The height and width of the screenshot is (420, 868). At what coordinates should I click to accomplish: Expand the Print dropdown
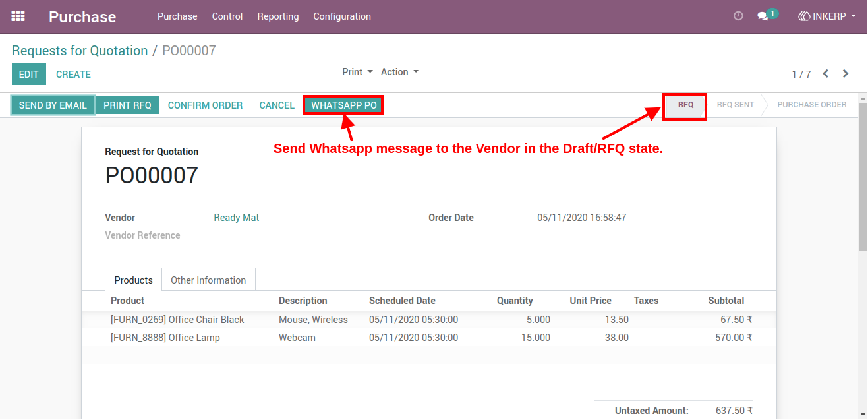tap(357, 72)
